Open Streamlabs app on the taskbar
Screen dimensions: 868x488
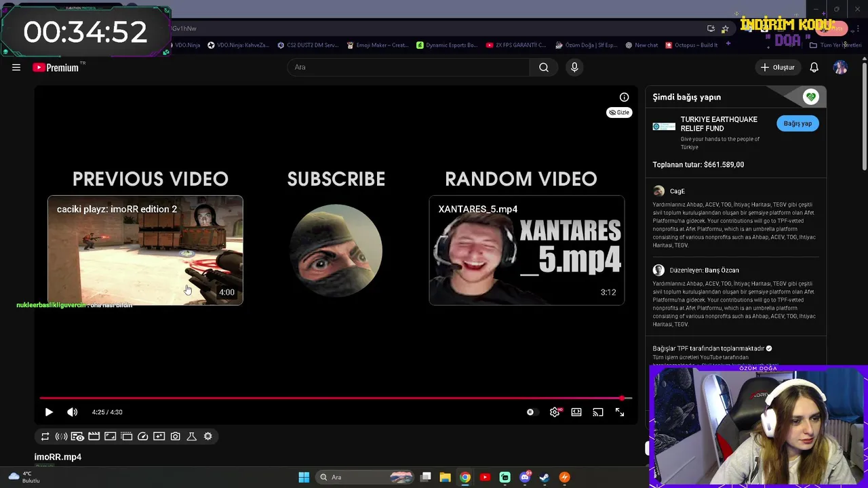pyautogui.click(x=505, y=477)
